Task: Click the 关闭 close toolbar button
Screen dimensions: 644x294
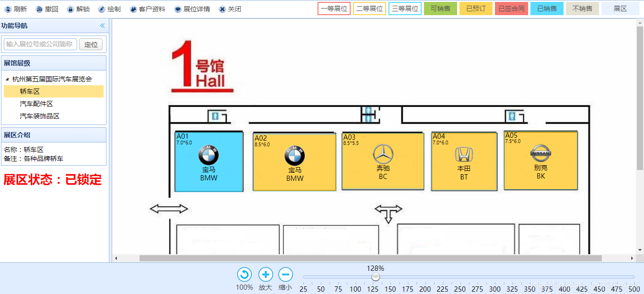Action: coord(230,9)
